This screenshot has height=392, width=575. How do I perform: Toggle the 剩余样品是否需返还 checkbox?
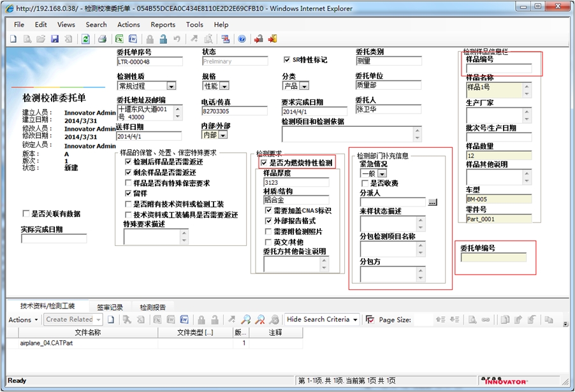128,172
